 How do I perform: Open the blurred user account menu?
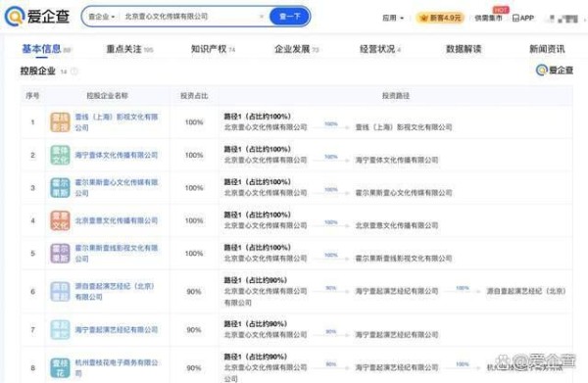[563, 18]
